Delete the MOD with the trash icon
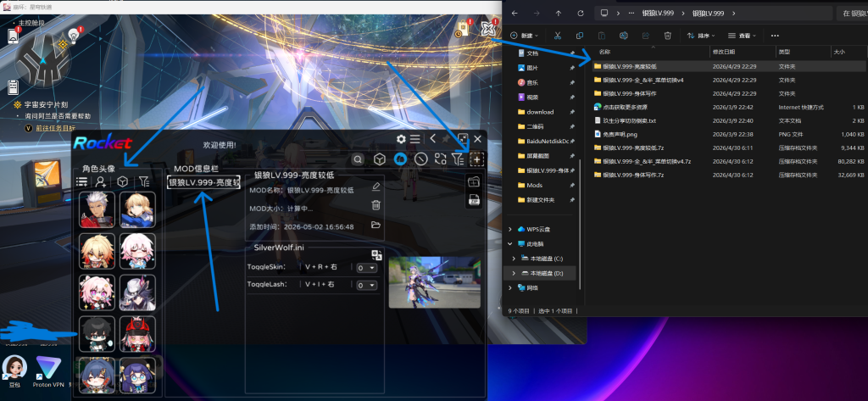Screen dimensions: 868x401 [376, 205]
